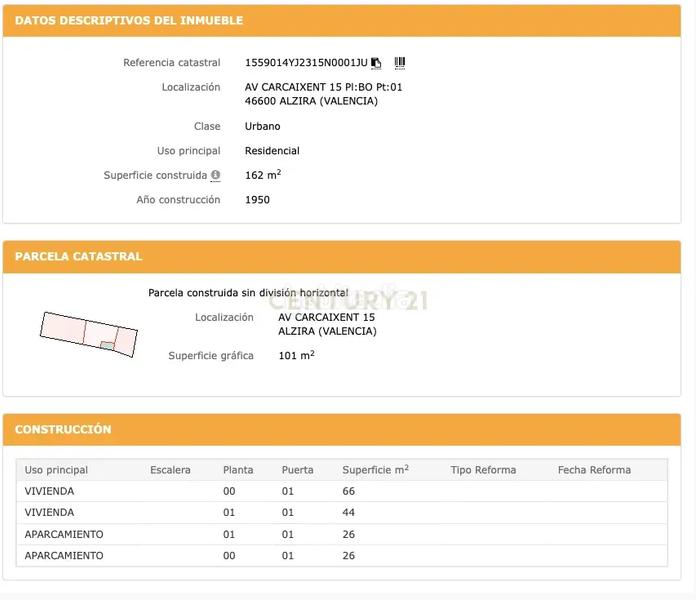
Task: Click the Planta column header
Action: pyautogui.click(x=238, y=470)
